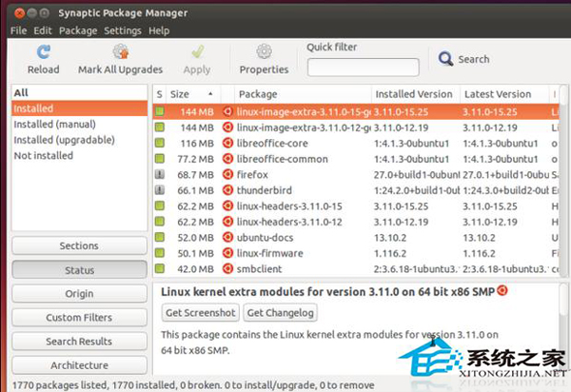This screenshot has width=571, height=392.
Task: Open the File menu
Action: pyautogui.click(x=19, y=30)
